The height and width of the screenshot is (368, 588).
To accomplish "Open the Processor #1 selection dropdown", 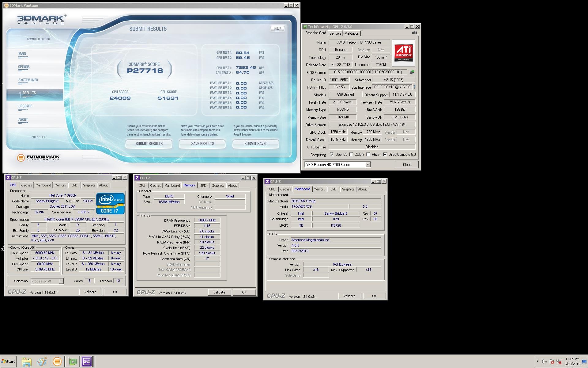I will (47, 281).
